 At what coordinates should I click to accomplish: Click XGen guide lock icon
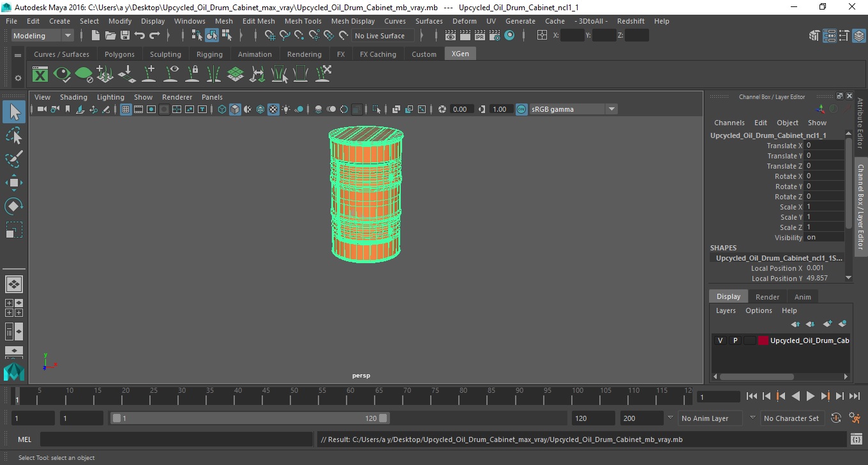point(192,74)
